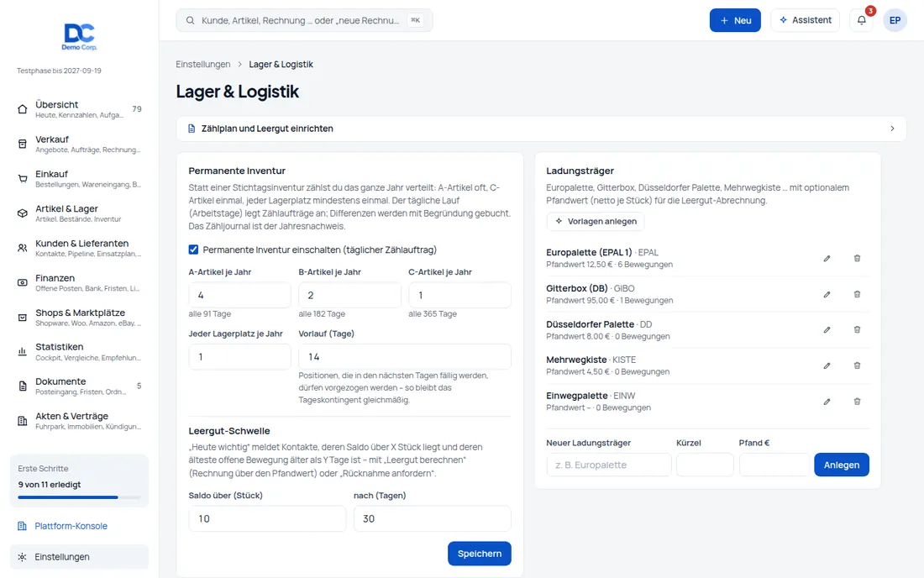Delete the Europalette (EPAL 1) carrier
The image size is (924, 578).
(x=857, y=259)
